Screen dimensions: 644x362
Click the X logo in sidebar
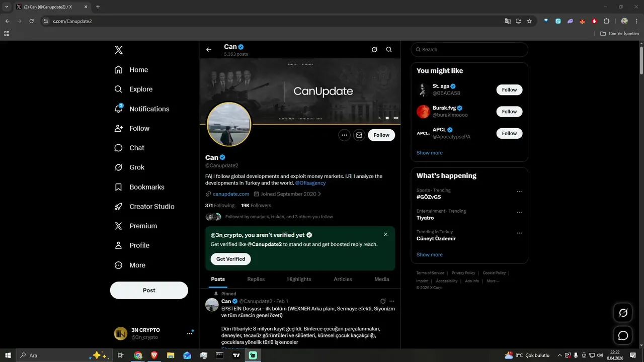pos(118,50)
